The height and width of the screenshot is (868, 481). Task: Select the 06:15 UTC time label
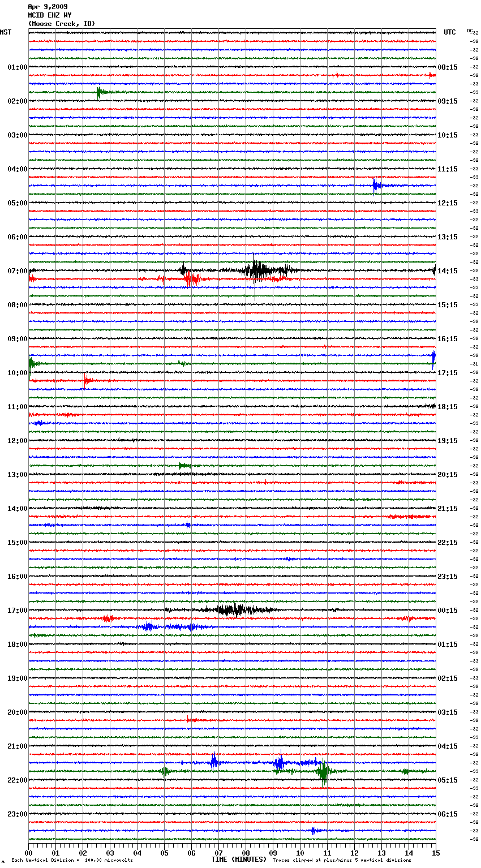point(448,814)
